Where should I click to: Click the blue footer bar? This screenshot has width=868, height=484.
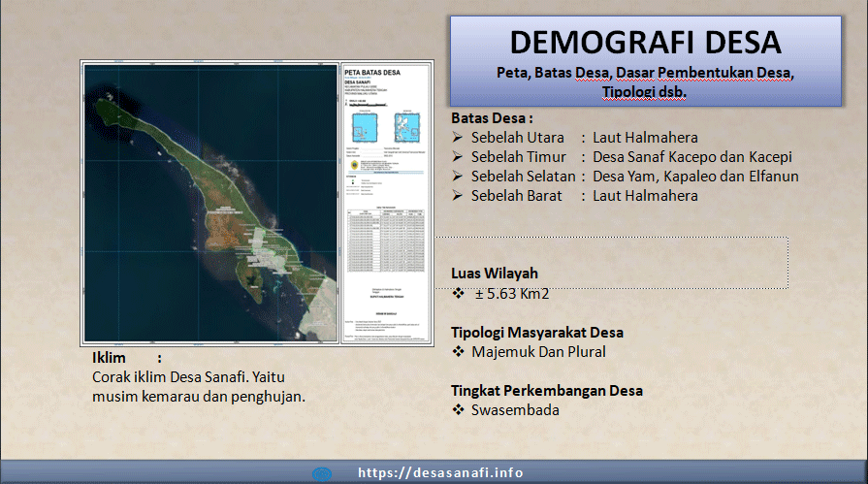[679, 471]
